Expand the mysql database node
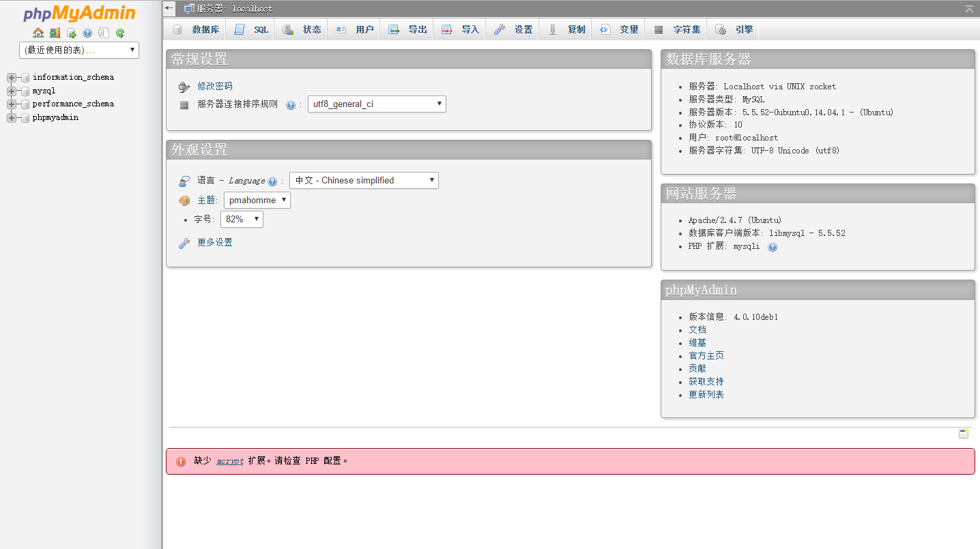Image resolution: width=980 pixels, height=549 pixels. coord(11,91)
